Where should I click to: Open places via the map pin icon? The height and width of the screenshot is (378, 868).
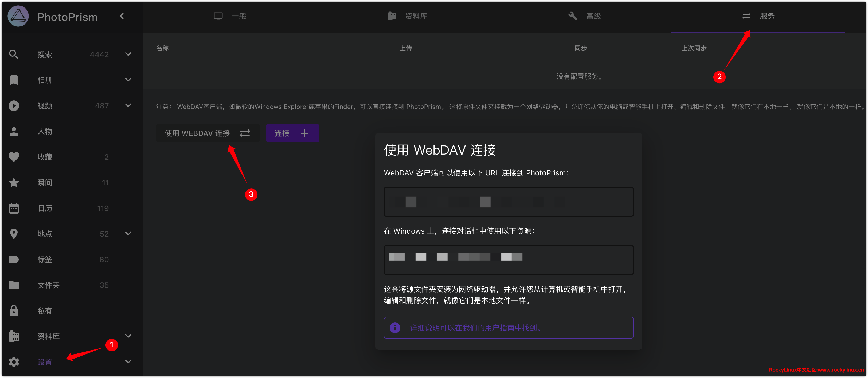13,234
